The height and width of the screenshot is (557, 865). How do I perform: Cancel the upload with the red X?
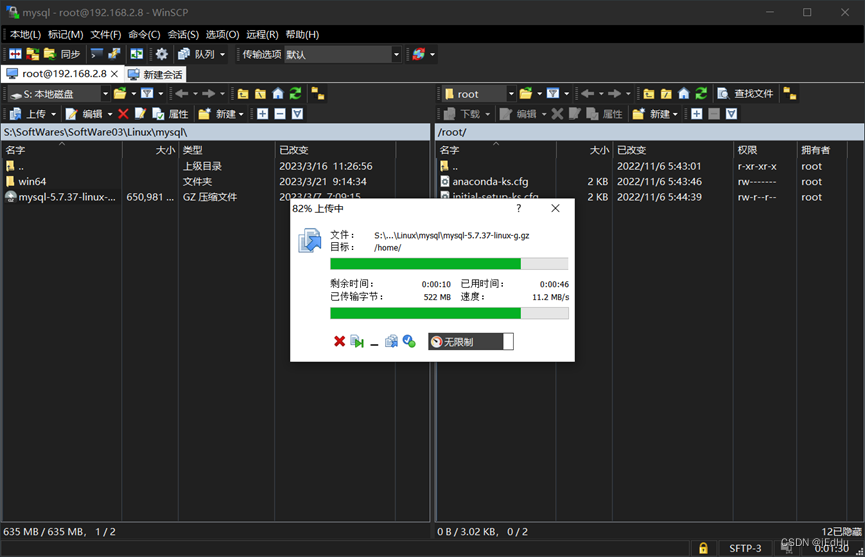339,342
